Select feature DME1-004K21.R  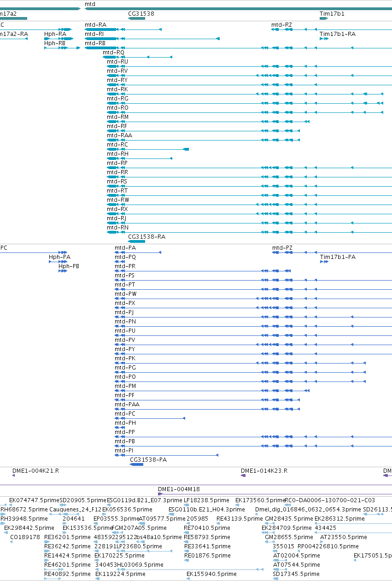pos(35,470)
